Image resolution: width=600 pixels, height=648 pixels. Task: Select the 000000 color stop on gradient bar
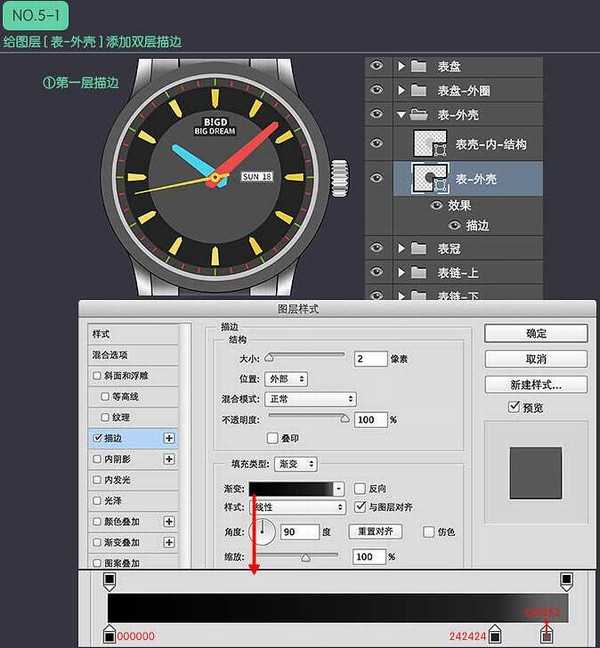click(x=110, y=634)
